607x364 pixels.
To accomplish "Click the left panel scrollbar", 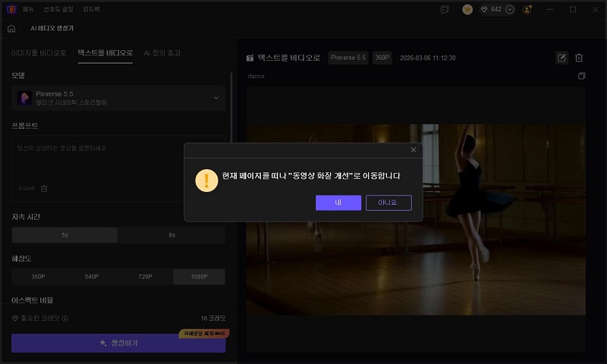I will (x=231, y=108).
